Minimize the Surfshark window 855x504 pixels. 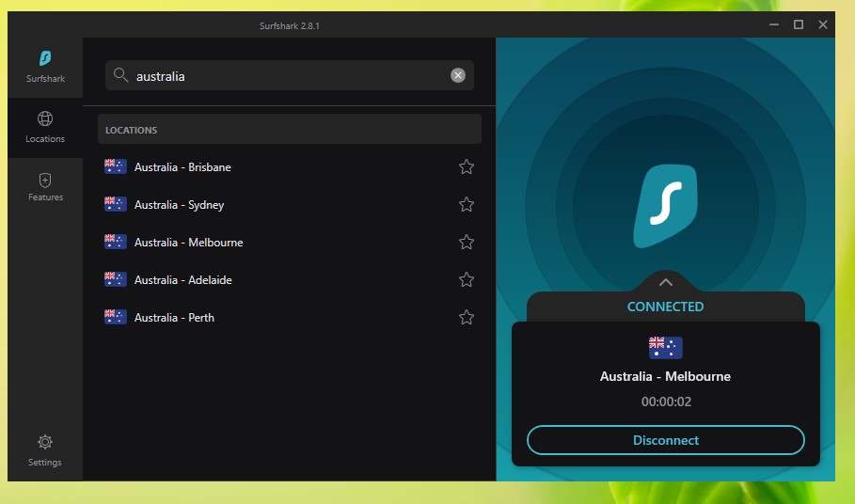tap(774, 24)
